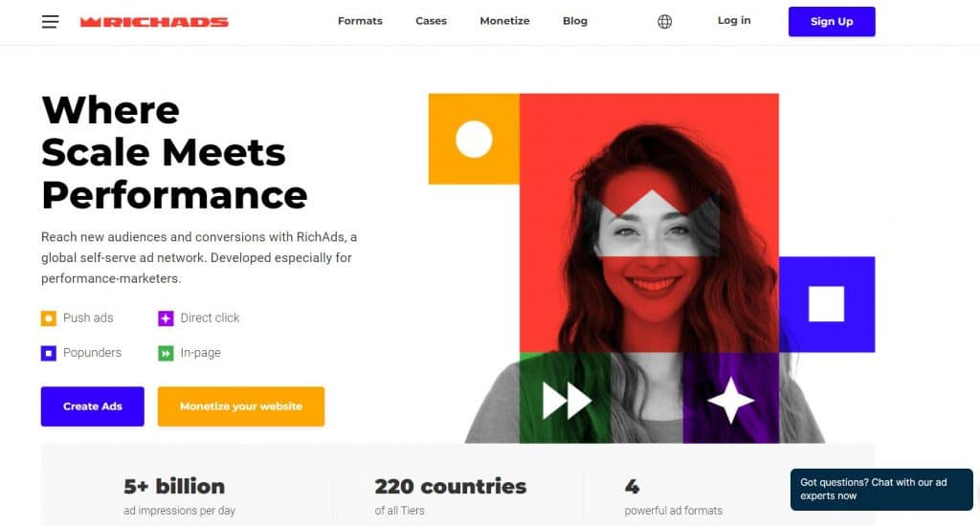Click the Create Ads button
Viewport: 980px width, 526px height.
93,406
